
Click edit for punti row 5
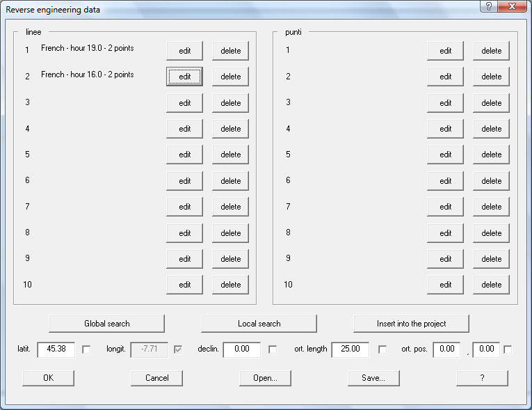(x=445, y=155)
